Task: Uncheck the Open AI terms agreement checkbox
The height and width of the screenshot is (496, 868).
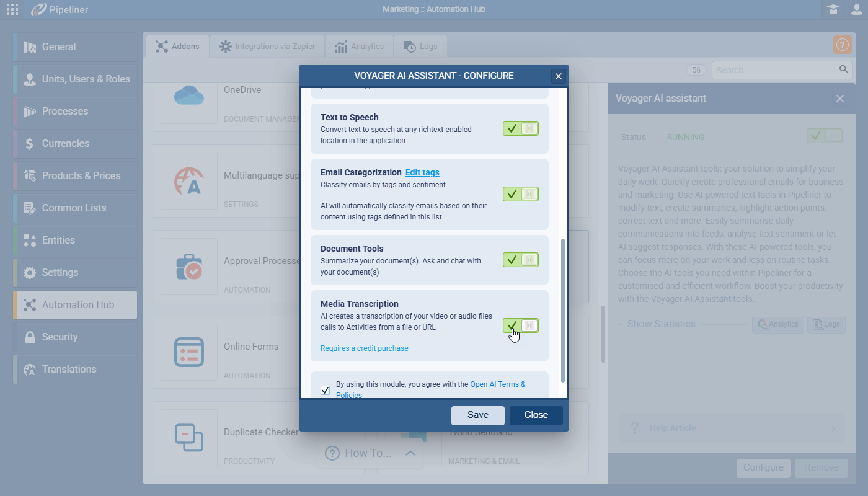Action: pyautogui.click(x=325, y=390)
